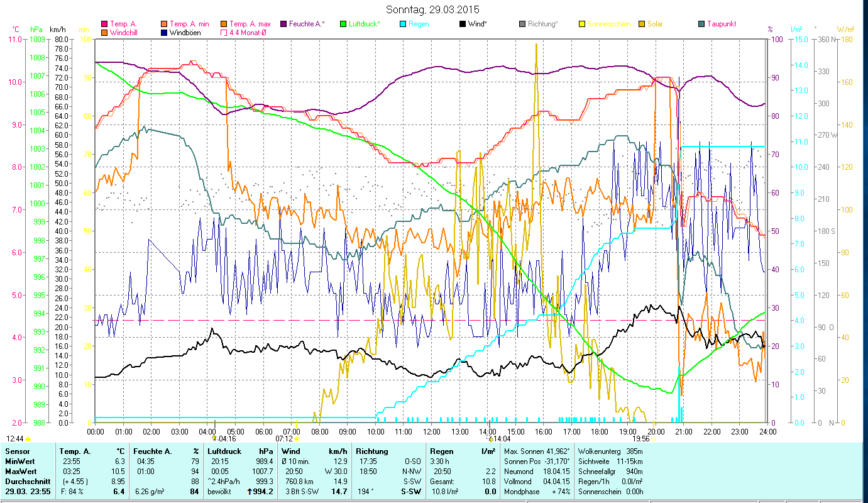The height and width of the screenshot is (503, 868).
Task: Click the gold swatch beside Solar legend
Action: [641, 24]
